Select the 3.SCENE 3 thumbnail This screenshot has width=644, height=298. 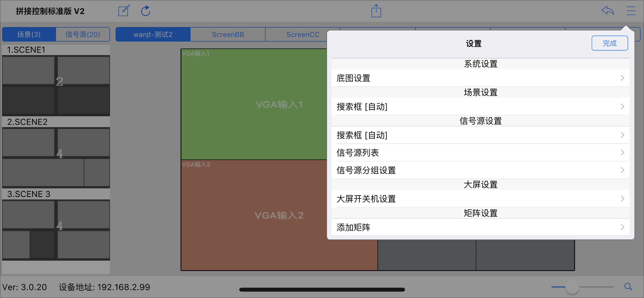[x=56, y=230]
